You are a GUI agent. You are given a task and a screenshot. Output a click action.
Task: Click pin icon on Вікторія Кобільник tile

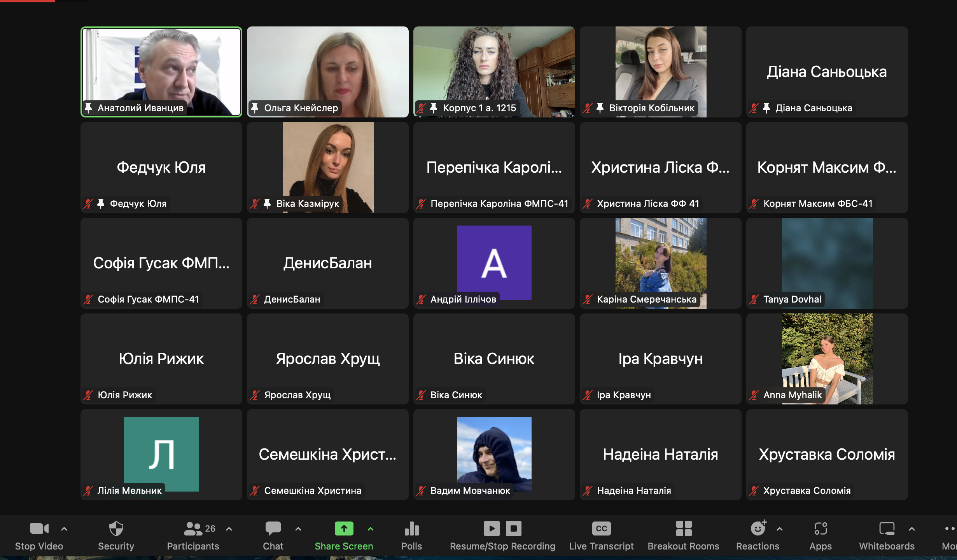click(x=600, y=108)
